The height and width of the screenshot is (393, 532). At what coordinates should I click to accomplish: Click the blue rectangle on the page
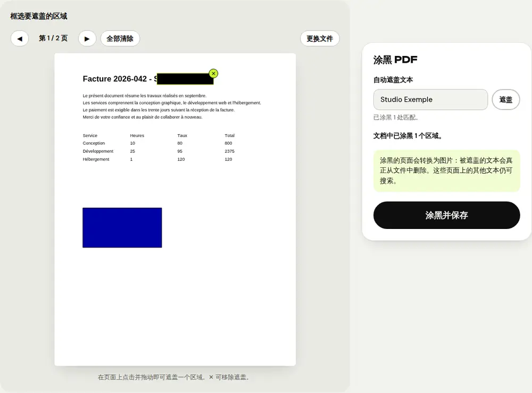click(x=122, y=227)
